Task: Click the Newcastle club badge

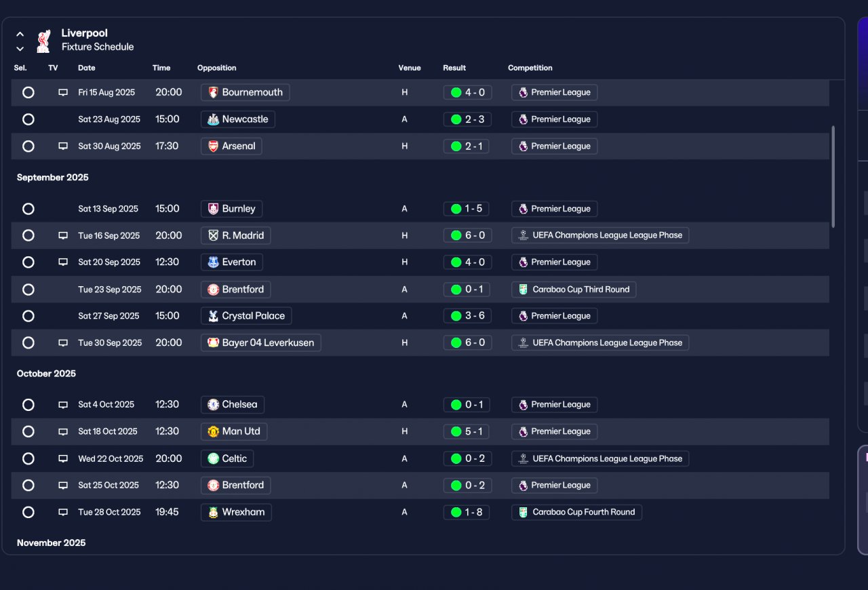Action: point(213,119)
